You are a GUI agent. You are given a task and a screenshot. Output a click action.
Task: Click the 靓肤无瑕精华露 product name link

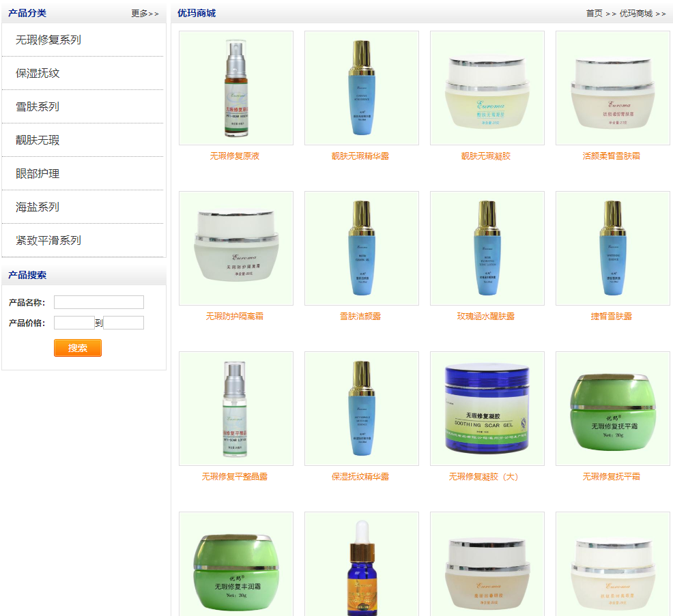(360, 156)
